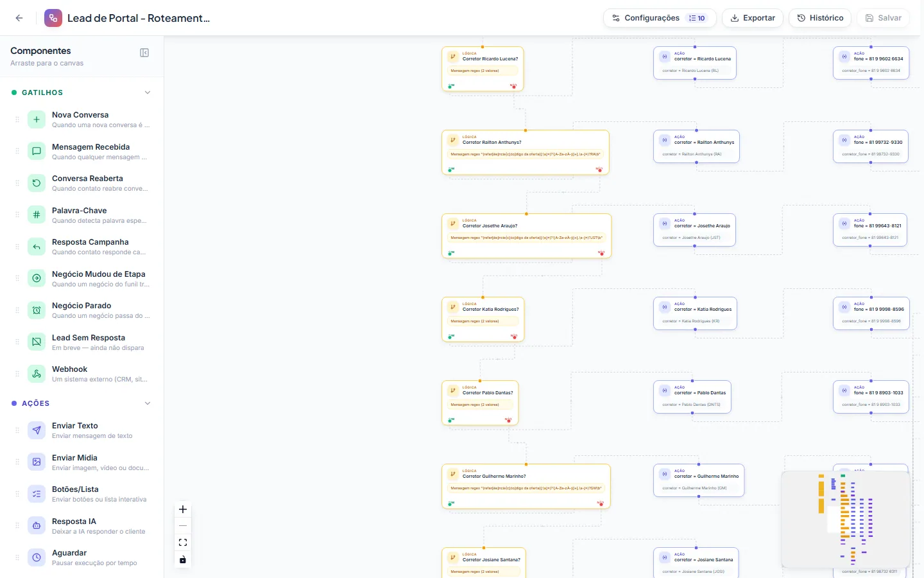Toggle the canvas lock control
Image resolution: width=924 pixels, height=578 pixels.
(183, 559)
